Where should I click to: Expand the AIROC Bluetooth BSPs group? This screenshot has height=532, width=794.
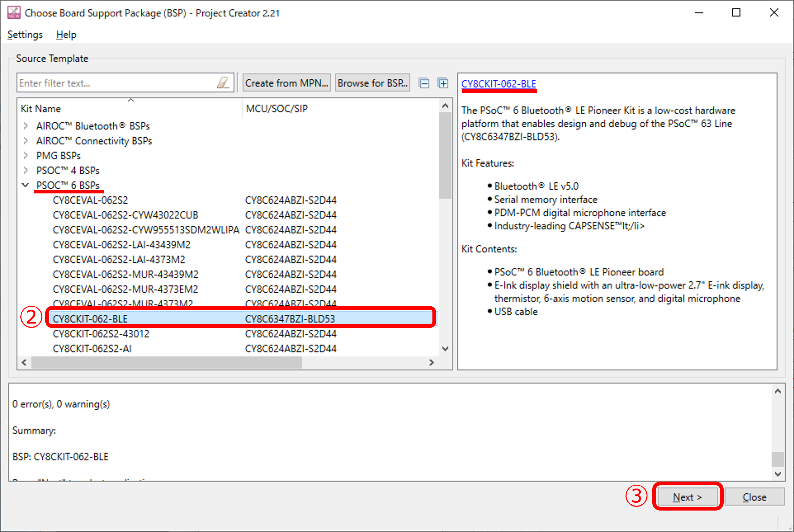26,126
